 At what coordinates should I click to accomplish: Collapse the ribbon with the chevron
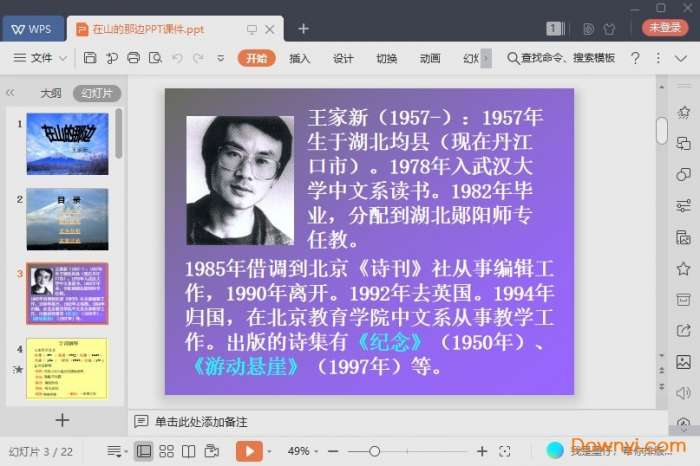coord(681,58)
